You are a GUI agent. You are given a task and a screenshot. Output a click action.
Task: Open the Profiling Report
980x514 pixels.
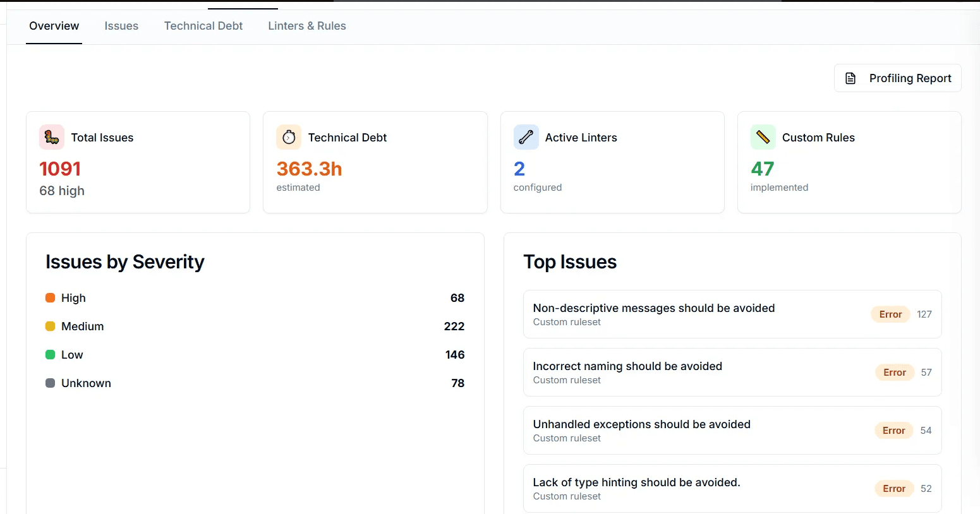tap(897, 78)
